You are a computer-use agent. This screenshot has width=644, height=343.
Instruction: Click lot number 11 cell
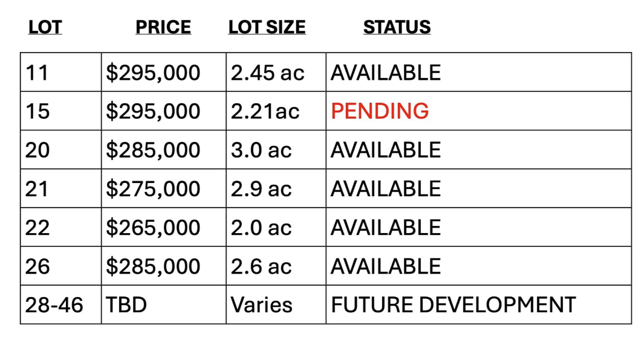coord(61,72)
